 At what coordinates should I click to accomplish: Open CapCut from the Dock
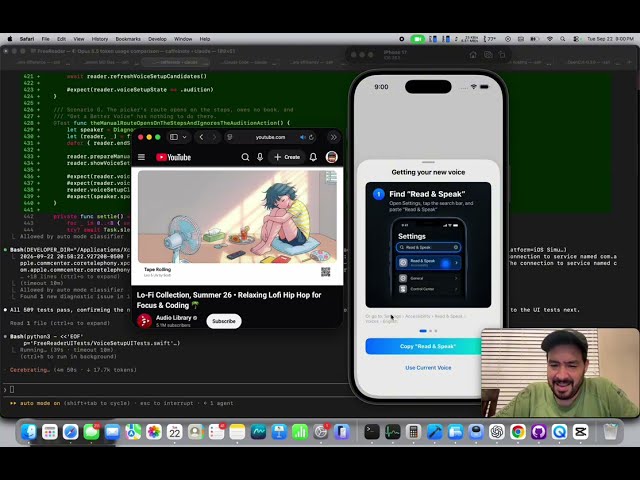pyautogui.click(x=580, y=432)
